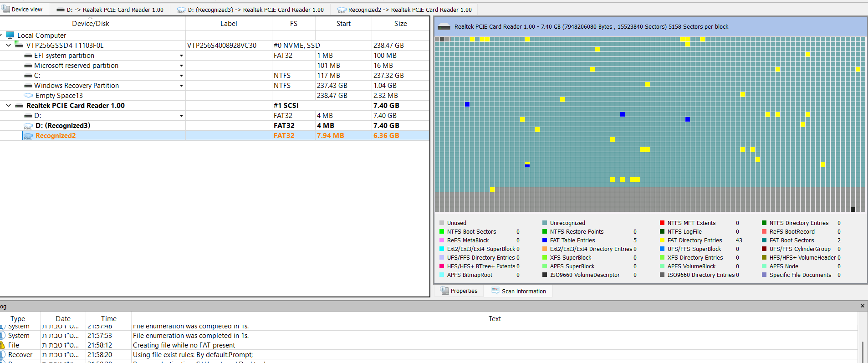Screen dimensions: 868x363
Task: Open dropdown arrow for Microsoft reserved partition
Action: [181, 66]
